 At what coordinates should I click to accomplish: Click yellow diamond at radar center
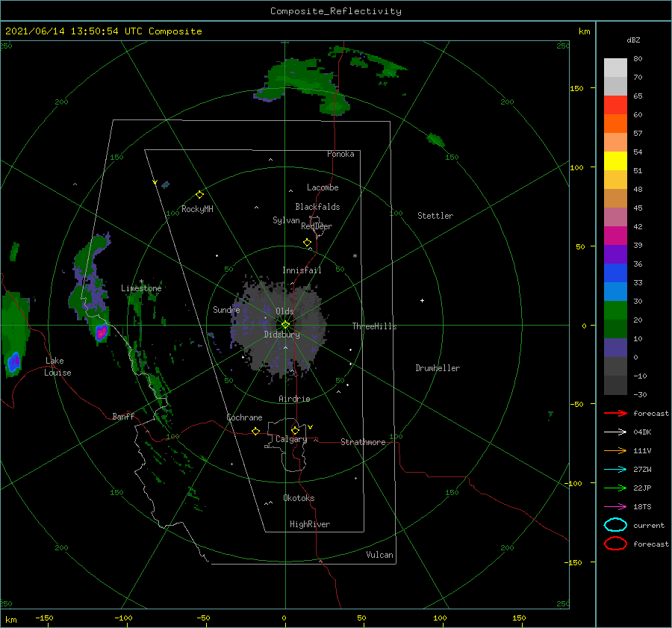(x=285, y=325)
